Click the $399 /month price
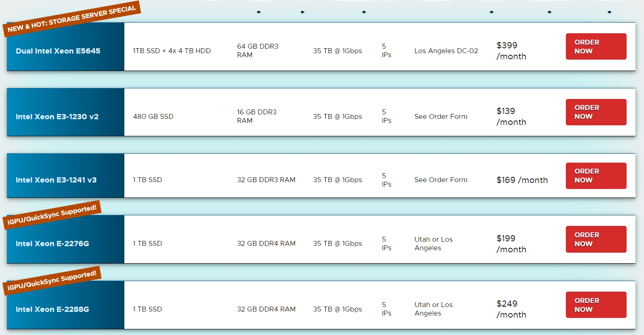 511,51
